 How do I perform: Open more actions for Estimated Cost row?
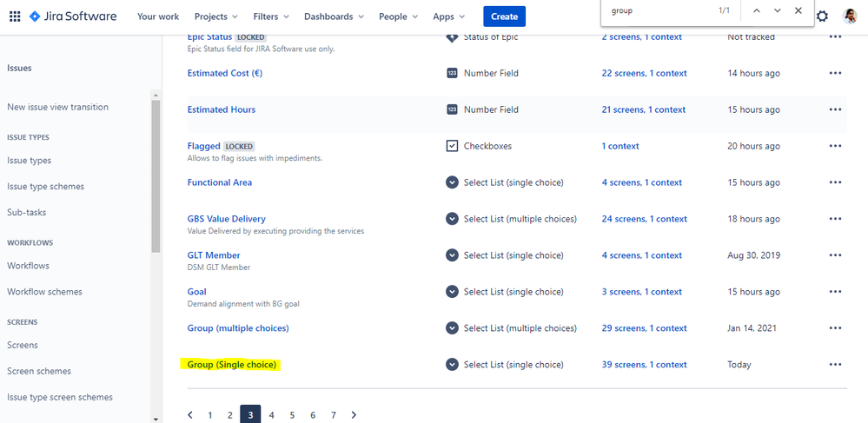point(835,73)
